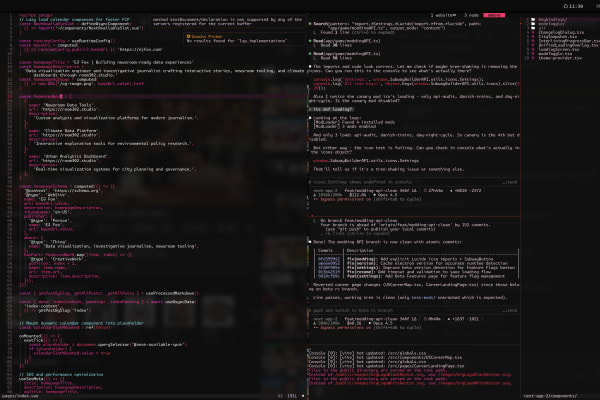Switch to the '3 node' tmux tab
The height and width of the screenshot is (400, 600).
tap(471, 15)
